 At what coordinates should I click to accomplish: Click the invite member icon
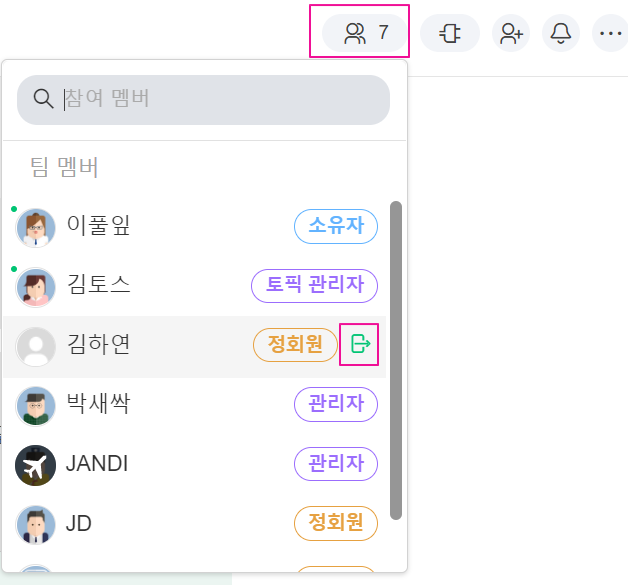point(511,33)
